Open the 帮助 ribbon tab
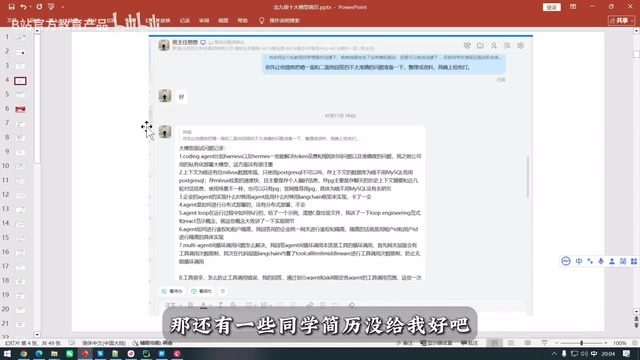Screen dimensions: 640x360 (242, 20)
